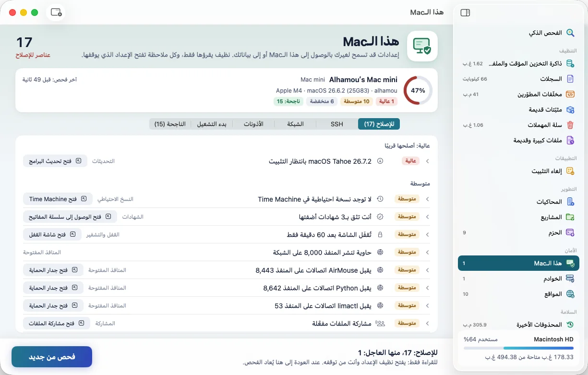This screenshot has width=588, height=375.
Task: Click the download icon beside macOS Tahoe 26.7.2
Action: click(x=380, y=161)
